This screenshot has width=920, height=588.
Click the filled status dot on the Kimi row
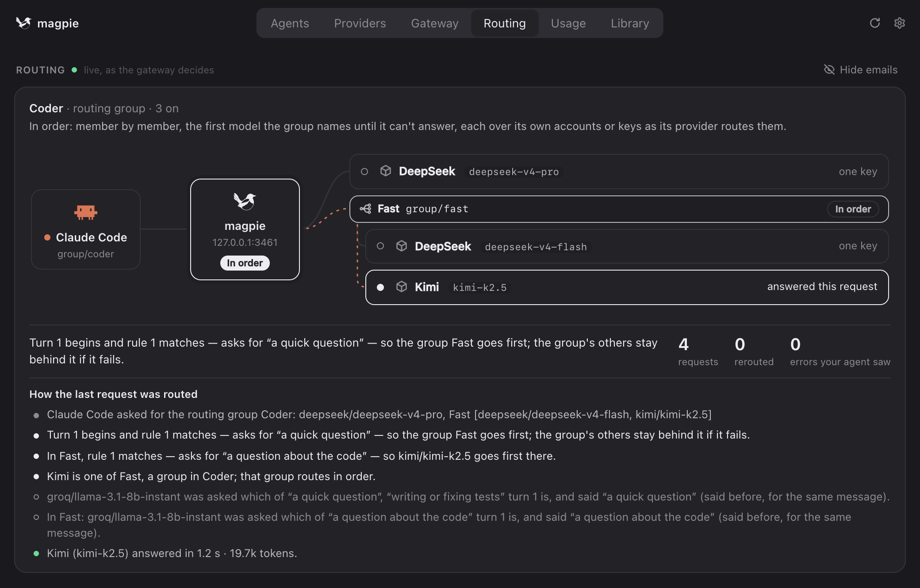380,287
